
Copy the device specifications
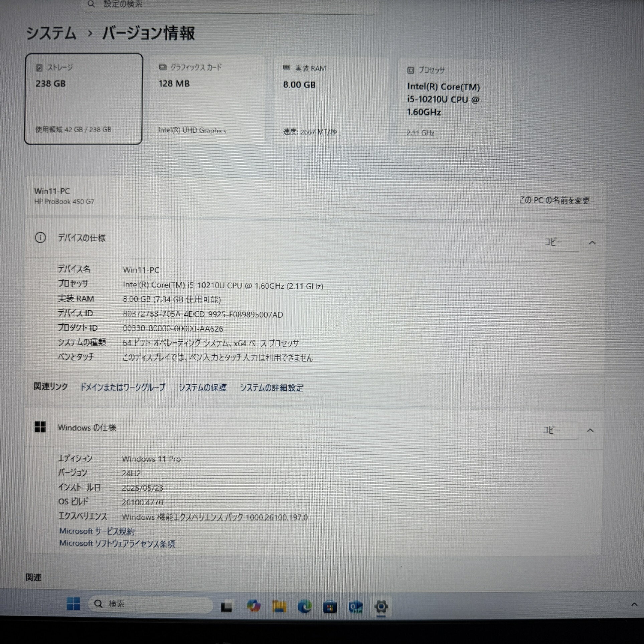tap(553, 242)
